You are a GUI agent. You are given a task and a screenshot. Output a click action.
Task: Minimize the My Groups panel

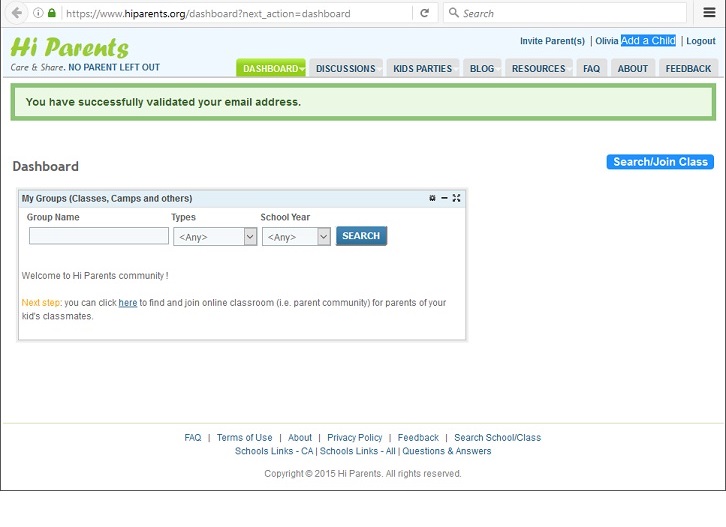click(444, 198)
